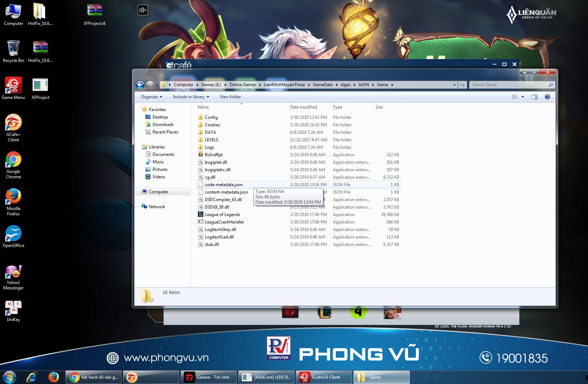Open the Recycle Bin icon

tap(14, 51)
